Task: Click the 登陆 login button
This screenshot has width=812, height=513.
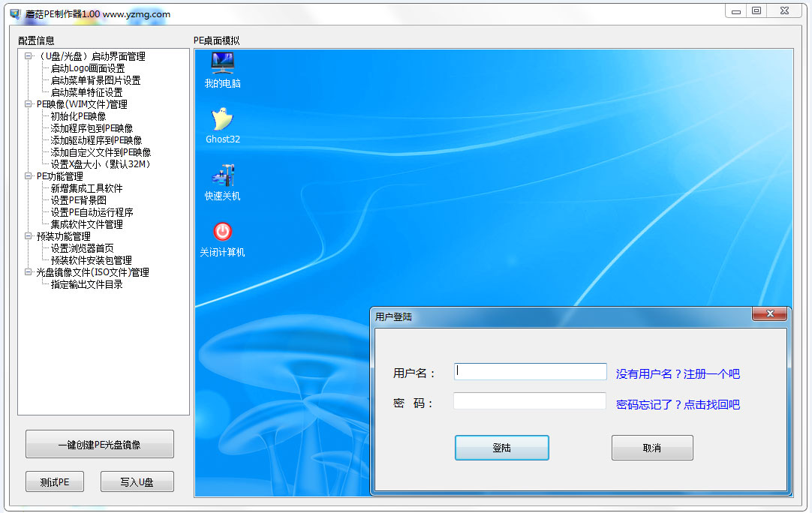Action: coord(501,447)
